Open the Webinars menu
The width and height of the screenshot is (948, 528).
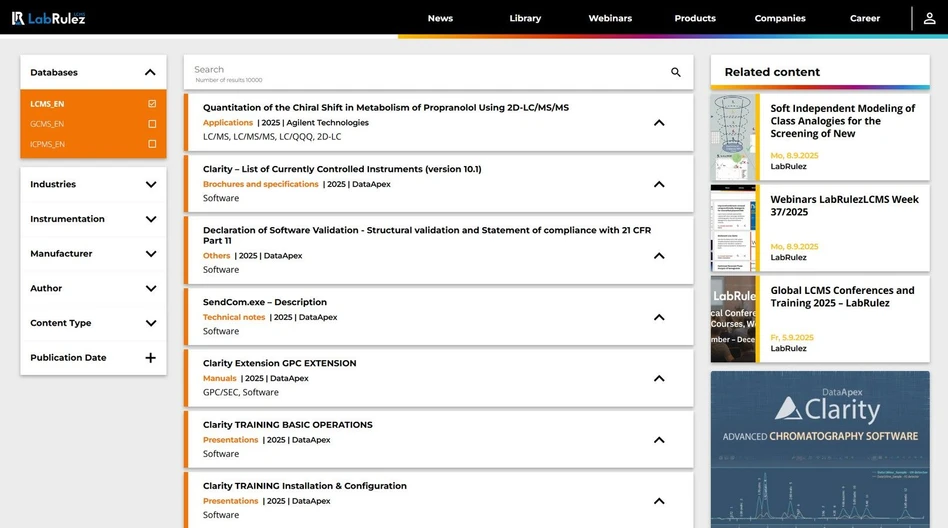coord(610,18)
